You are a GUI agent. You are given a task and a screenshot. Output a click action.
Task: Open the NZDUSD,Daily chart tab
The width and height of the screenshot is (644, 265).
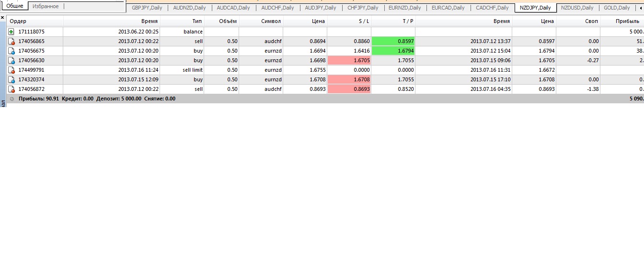(577, 8)
